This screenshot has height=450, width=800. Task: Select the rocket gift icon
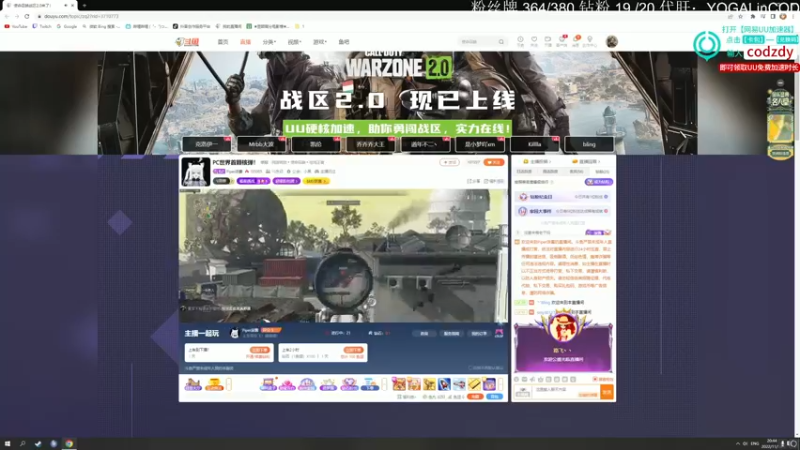[x=444, y=384]
